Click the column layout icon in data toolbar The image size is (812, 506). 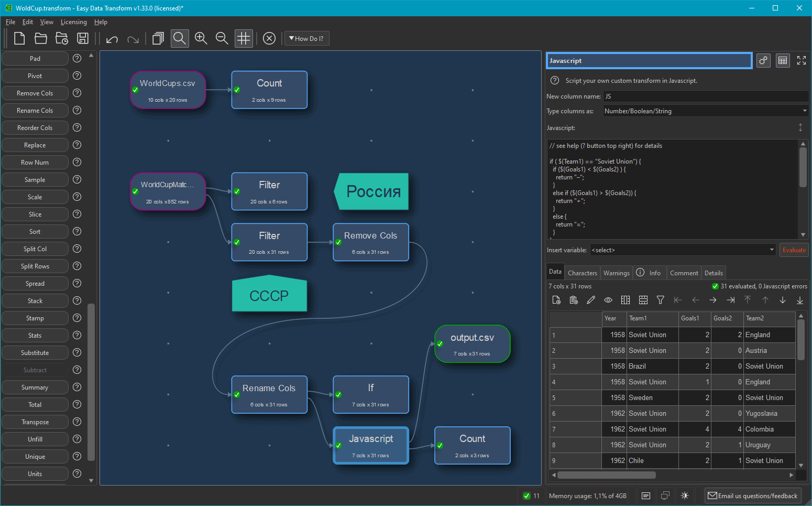(626, 300)
